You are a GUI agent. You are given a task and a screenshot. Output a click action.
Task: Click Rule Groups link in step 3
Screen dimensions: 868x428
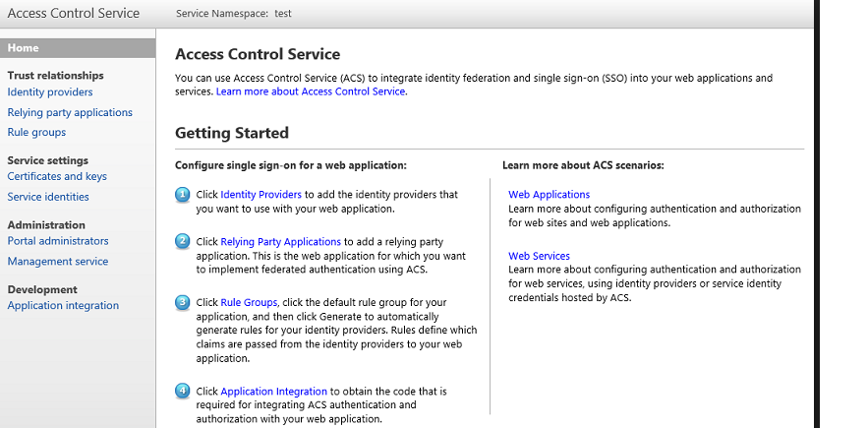pos(249,303)
